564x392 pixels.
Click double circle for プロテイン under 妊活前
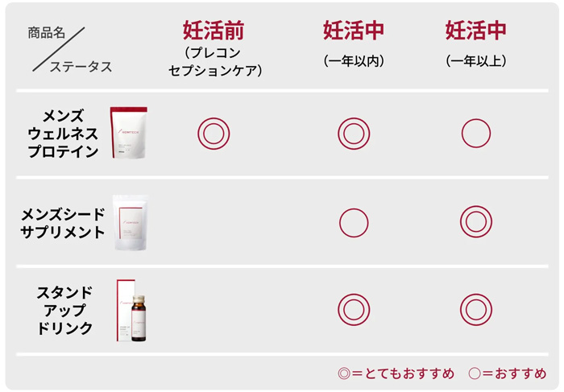click(x=214, y=134)
